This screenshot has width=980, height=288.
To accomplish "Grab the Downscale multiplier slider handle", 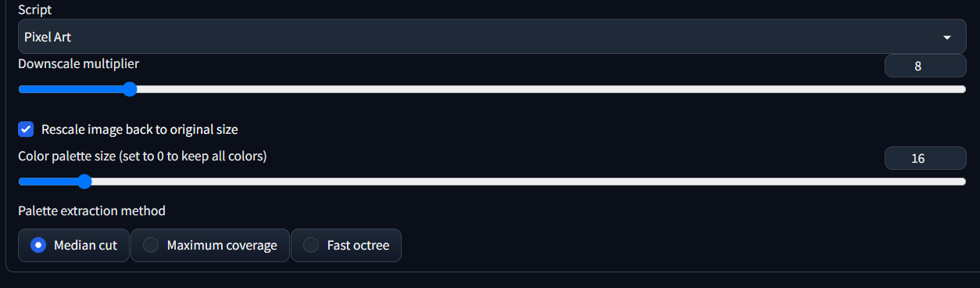I will pos(130,89).
